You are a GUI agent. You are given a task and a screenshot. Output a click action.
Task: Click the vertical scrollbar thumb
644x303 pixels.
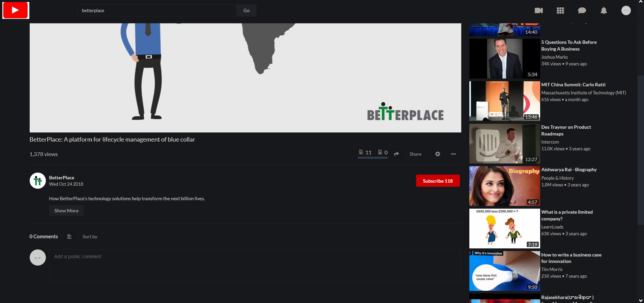click(x=641, y=150)
